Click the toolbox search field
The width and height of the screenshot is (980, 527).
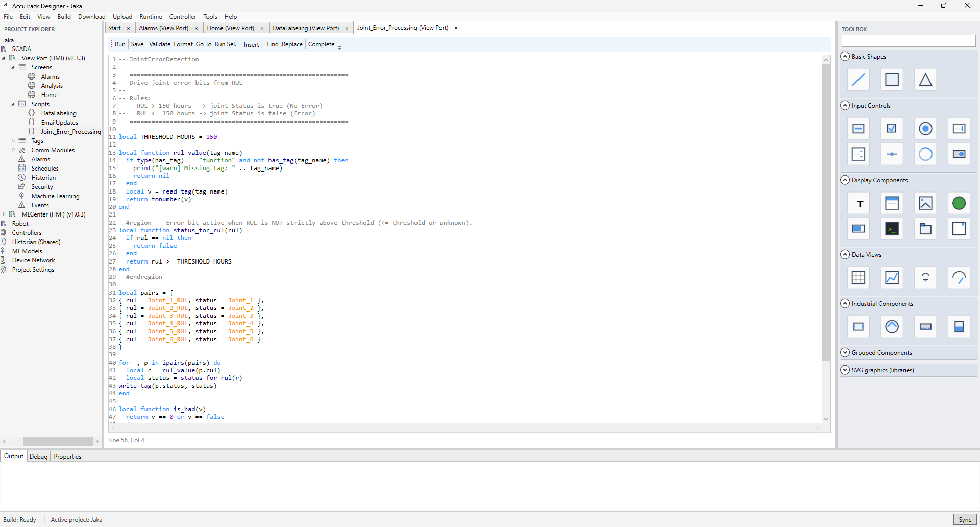tap(909, 41)
